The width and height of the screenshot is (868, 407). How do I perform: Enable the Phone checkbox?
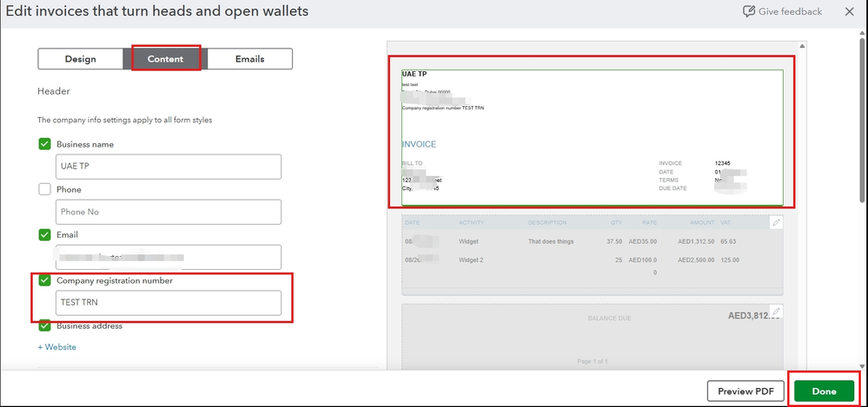coord(45,190)
